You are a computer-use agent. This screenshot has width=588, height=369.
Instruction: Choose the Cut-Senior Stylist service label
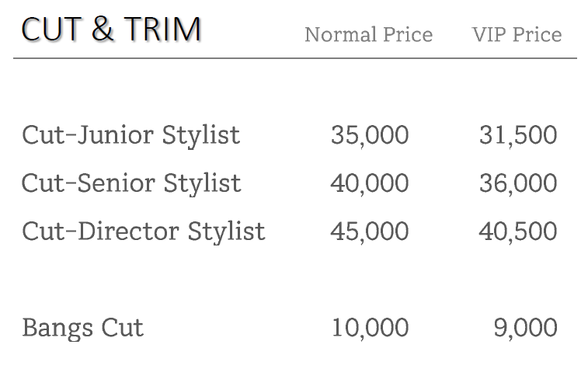pyautogui.click(x=131, y=183)
